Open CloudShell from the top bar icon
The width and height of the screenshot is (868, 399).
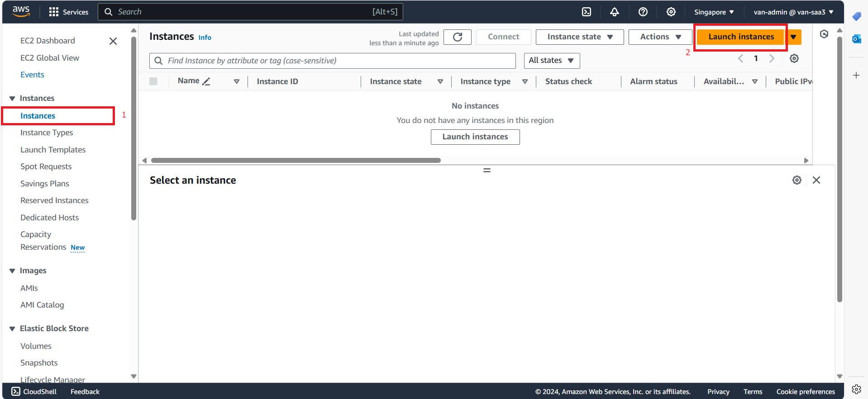(x=587, y=12)
